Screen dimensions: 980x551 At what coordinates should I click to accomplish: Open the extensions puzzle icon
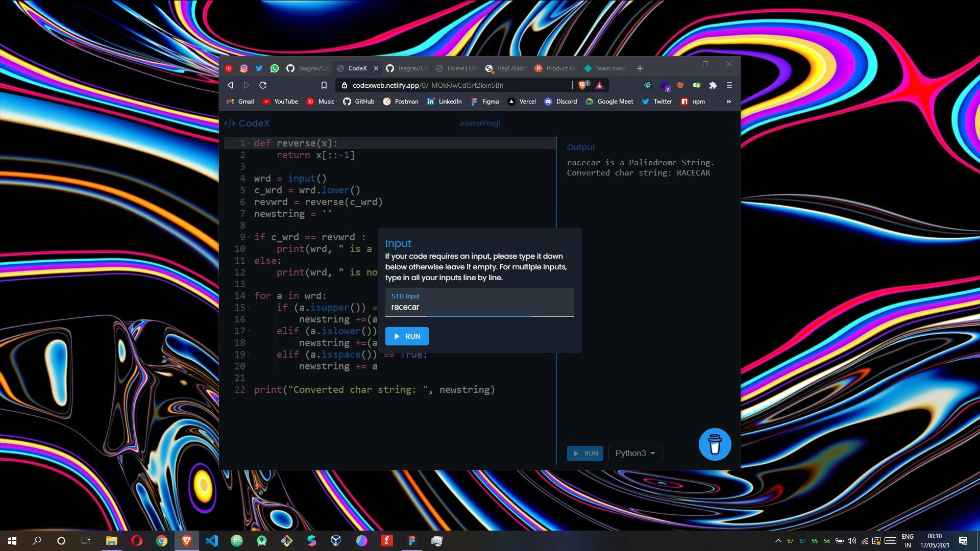click(713, 85)
